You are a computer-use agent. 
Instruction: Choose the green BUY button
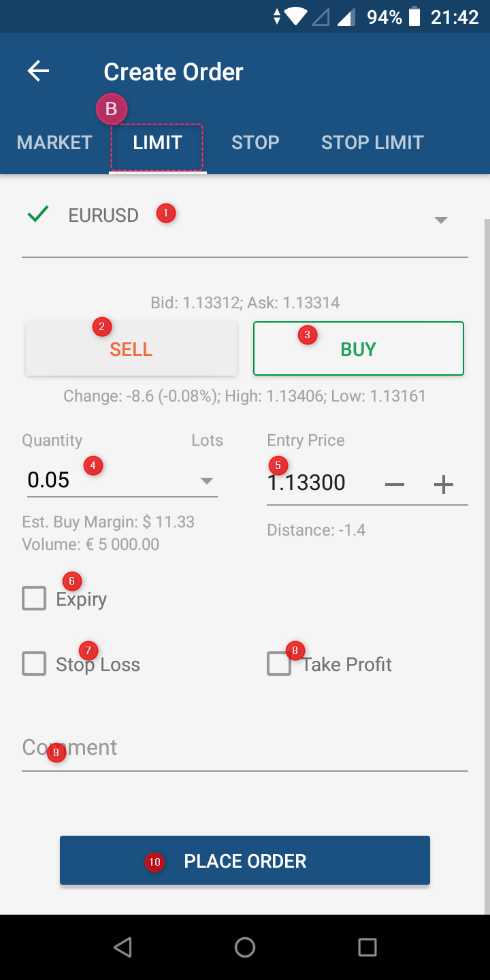[359, 349]
